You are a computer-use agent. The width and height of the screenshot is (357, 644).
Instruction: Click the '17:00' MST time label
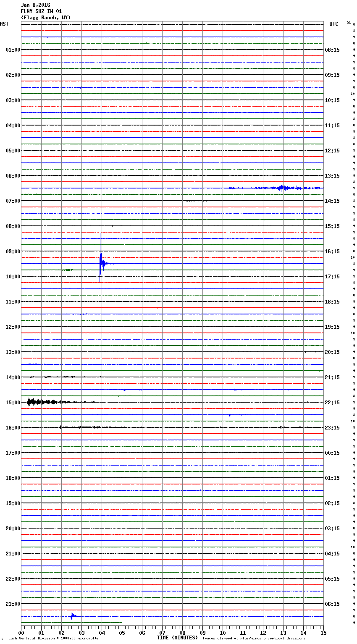tap(13, 453)
